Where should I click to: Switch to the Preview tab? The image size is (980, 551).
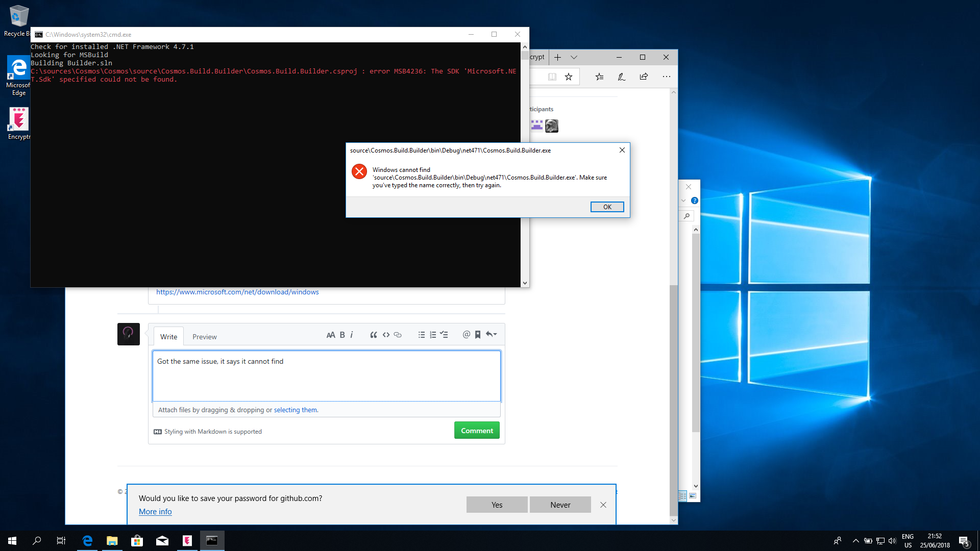pyautogui.click(x=204, y=336)
